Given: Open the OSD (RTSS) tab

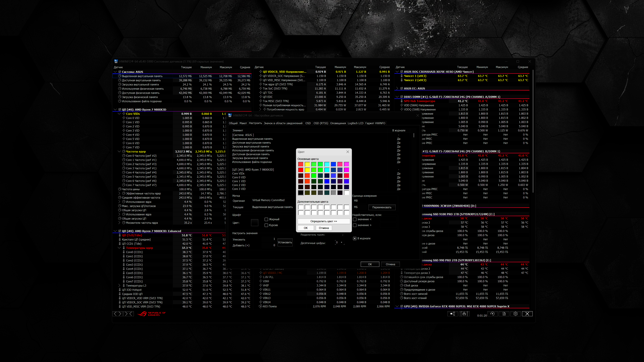Looking at the screenshot, I should pos(321,123).
